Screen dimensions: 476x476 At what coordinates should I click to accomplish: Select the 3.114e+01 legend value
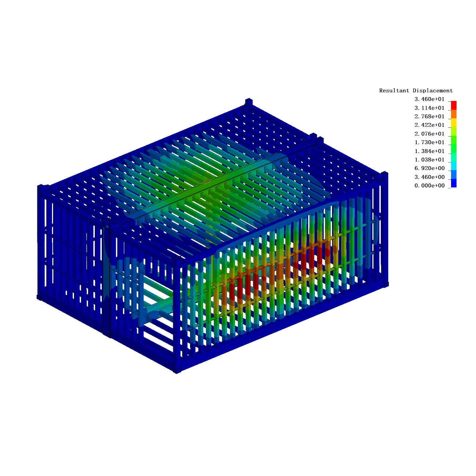coord(429,108)
